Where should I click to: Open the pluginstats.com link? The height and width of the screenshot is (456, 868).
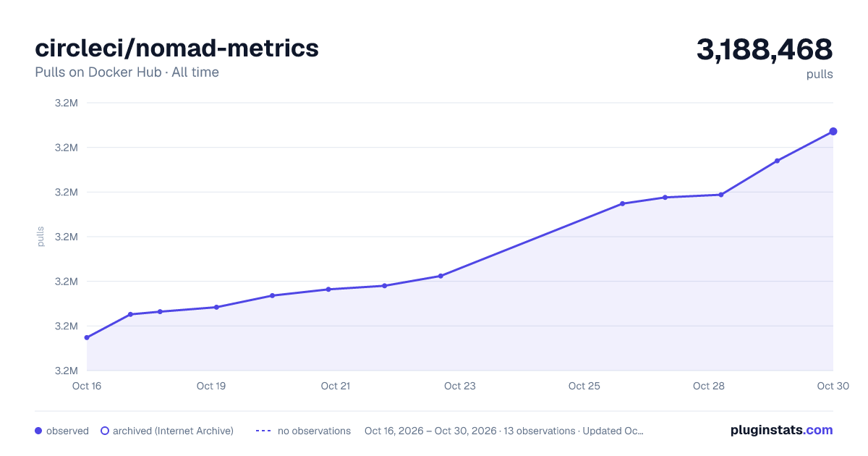pyautogui.click(x=782, y=430)
